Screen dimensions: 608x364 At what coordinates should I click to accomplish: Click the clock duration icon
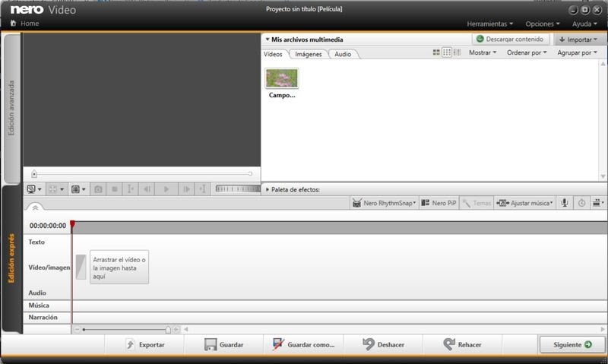pos(581,203)
